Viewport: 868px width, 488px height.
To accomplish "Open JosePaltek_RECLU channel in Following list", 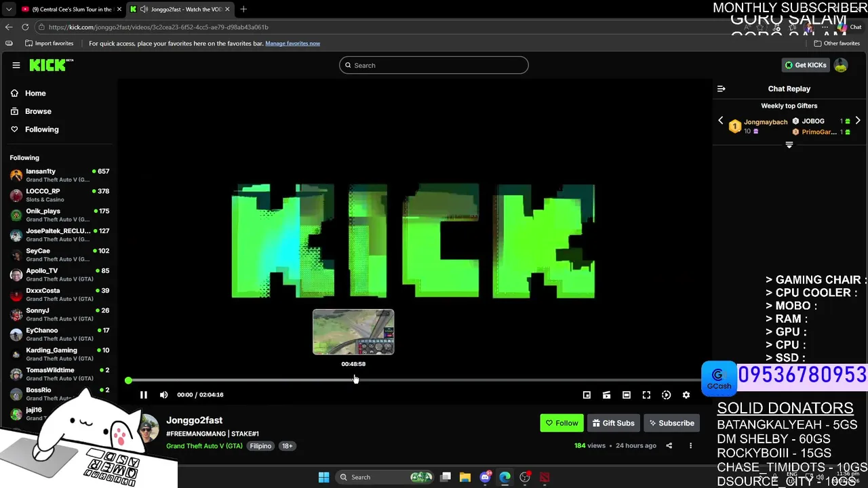I will pyautogui.click(x=59, y=235).
